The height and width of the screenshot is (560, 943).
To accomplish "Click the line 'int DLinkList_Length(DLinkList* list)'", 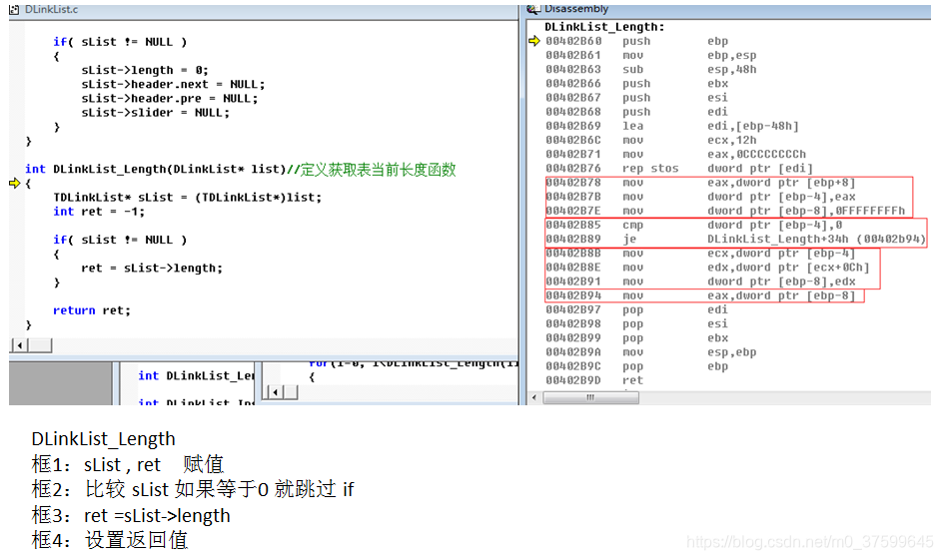I will [155, 170].
